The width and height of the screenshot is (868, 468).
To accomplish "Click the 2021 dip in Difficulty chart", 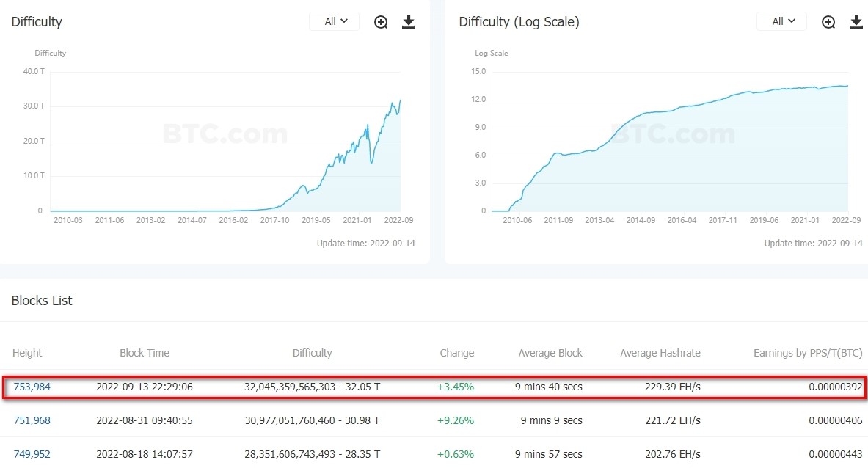I will pos(371,162).
